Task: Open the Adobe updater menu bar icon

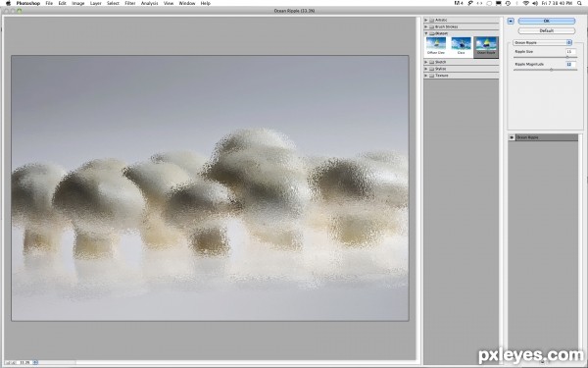Action: tap(459, 3)
